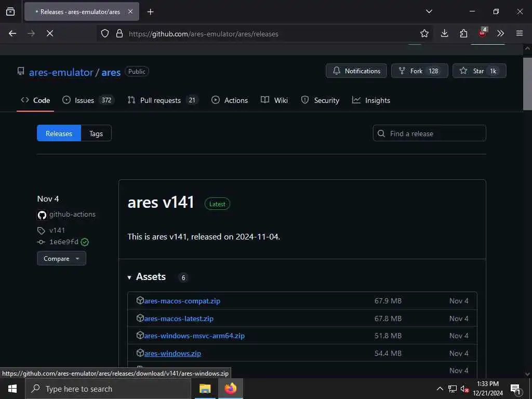Image resolution: width=532 pixels, height=399 pixels.
Task: Click the Find a release search field
Action: point(430,134)
